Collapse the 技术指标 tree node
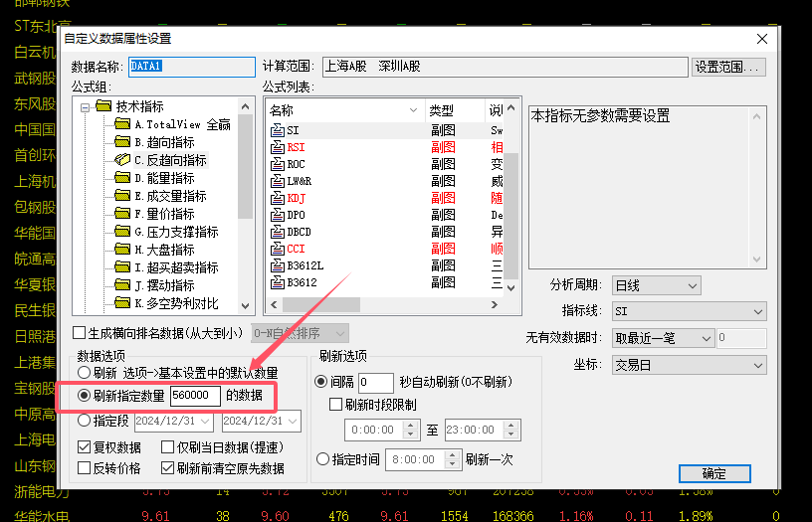 point(85,107)
